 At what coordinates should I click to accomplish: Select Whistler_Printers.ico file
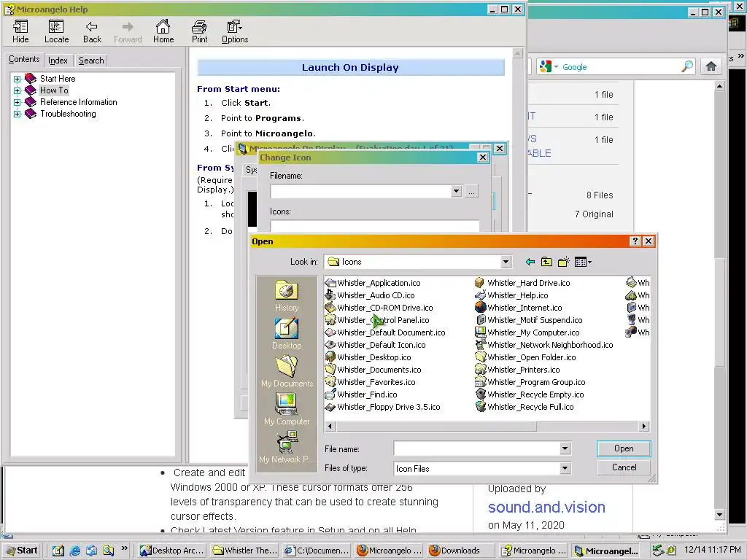click(x=518, y=370)
